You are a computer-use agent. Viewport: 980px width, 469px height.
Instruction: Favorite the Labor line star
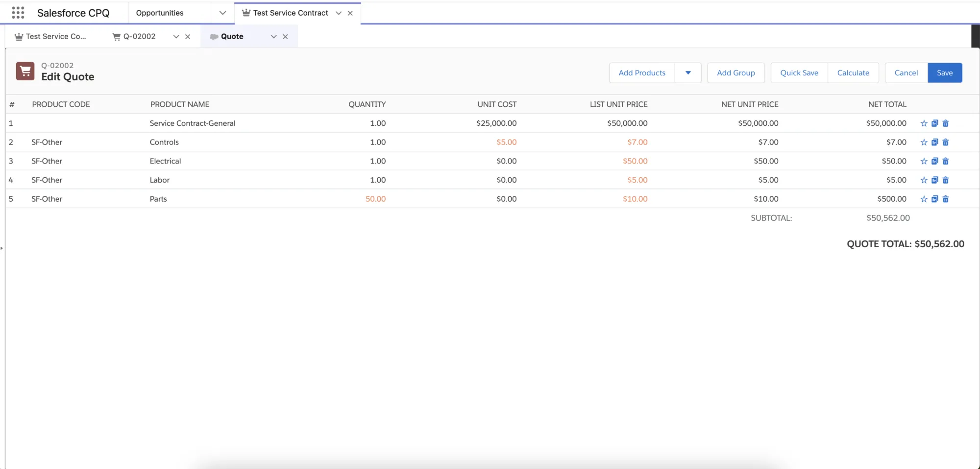(924, 180)
